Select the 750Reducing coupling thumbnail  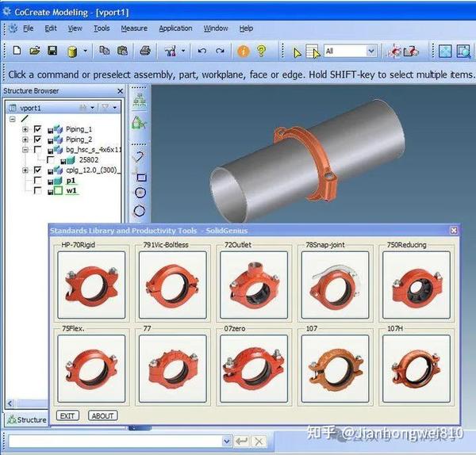point(416,285)
